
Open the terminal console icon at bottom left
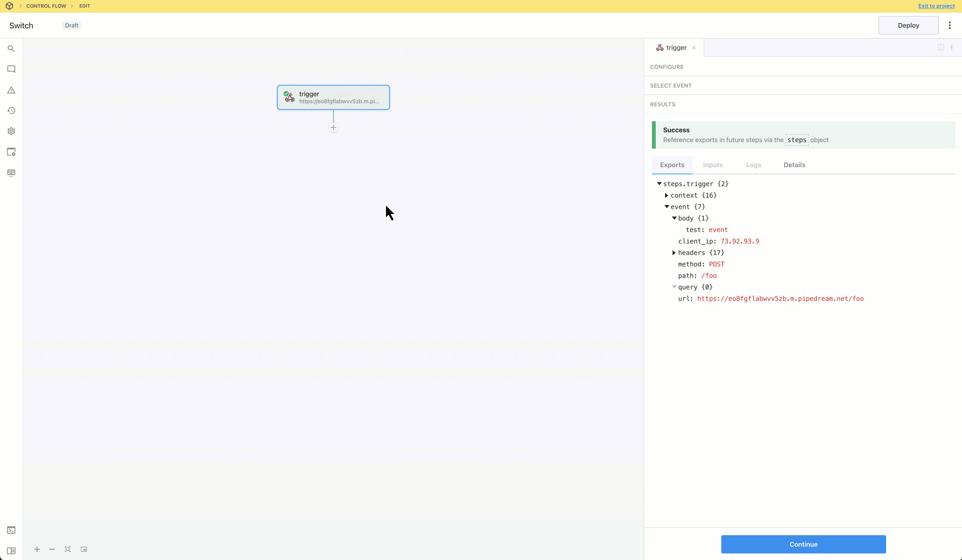[x=11, y=530]
